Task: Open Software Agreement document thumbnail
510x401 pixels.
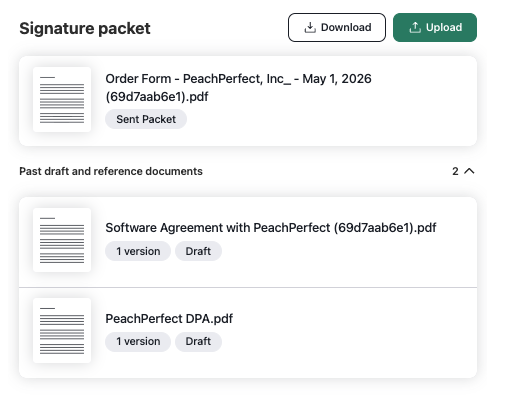Action: (62, 240)
